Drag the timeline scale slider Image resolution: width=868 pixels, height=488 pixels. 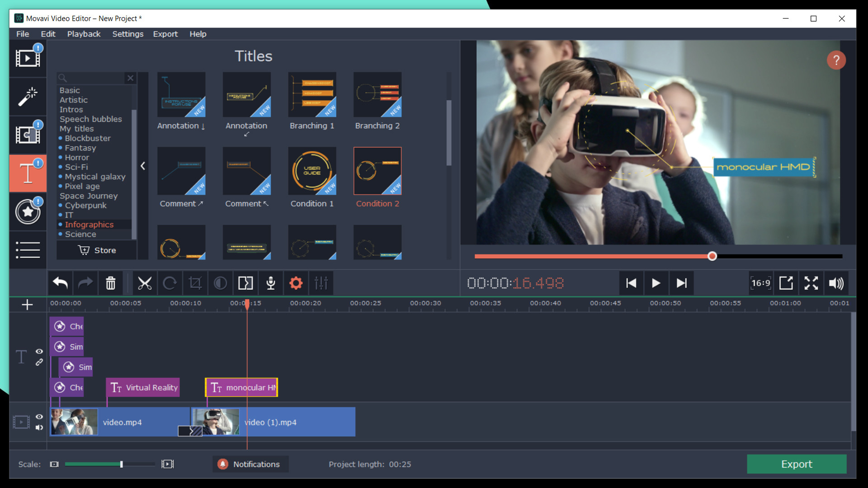120,464
